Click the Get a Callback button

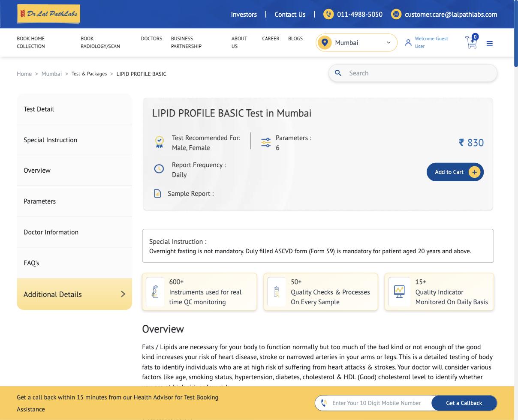coord(464,403)
